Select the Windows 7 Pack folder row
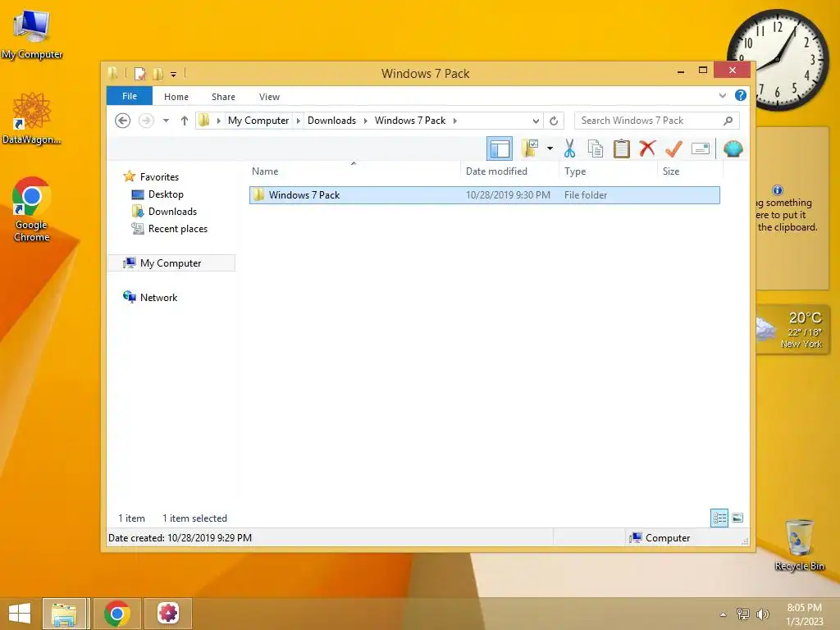The width and height of the screenshot is (840, 630). pyautogui.click(x=484, y=195)
